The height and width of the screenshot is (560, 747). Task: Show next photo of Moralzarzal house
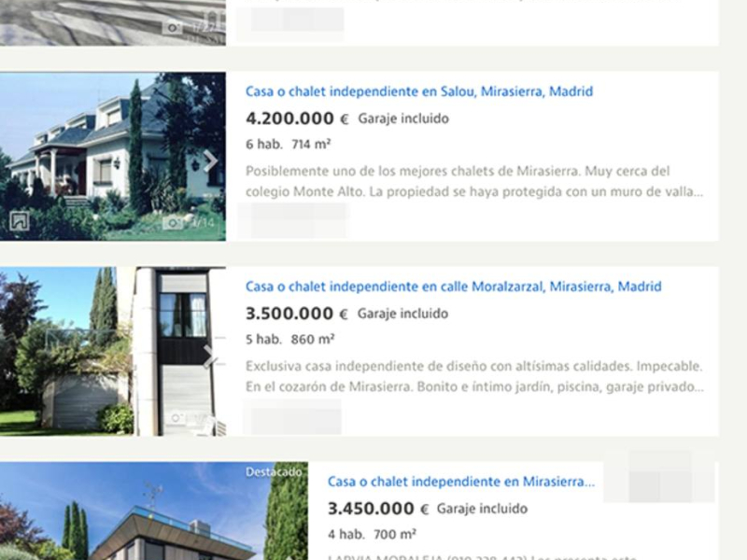pyautogui.click(x=209, y=356)
